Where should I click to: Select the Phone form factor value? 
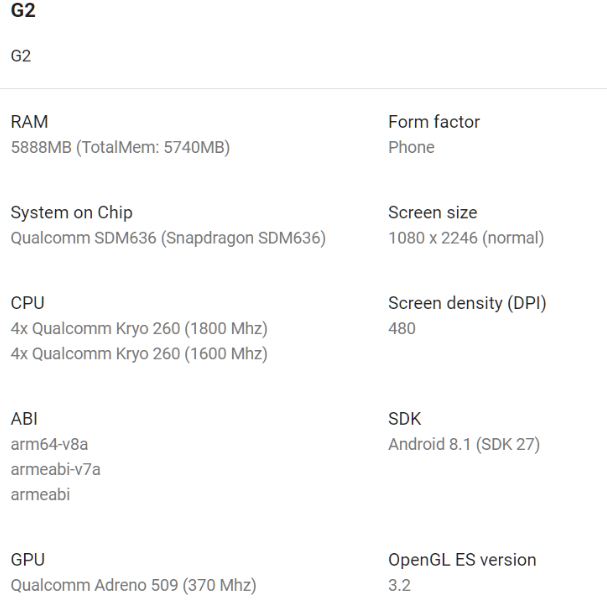click(411, 147)
